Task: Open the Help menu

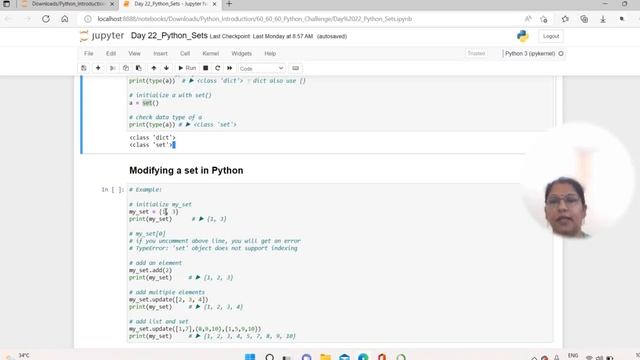Action: point(270,53)
